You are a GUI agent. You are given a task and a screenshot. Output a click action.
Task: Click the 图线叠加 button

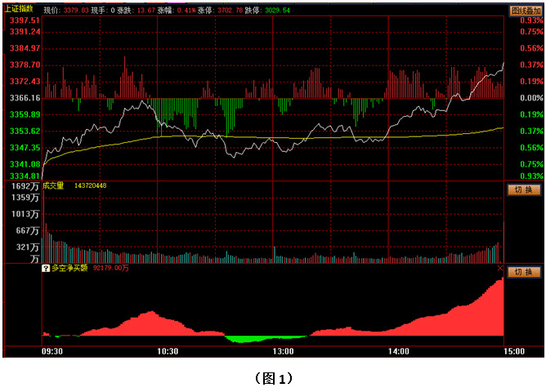pos(526,10)
